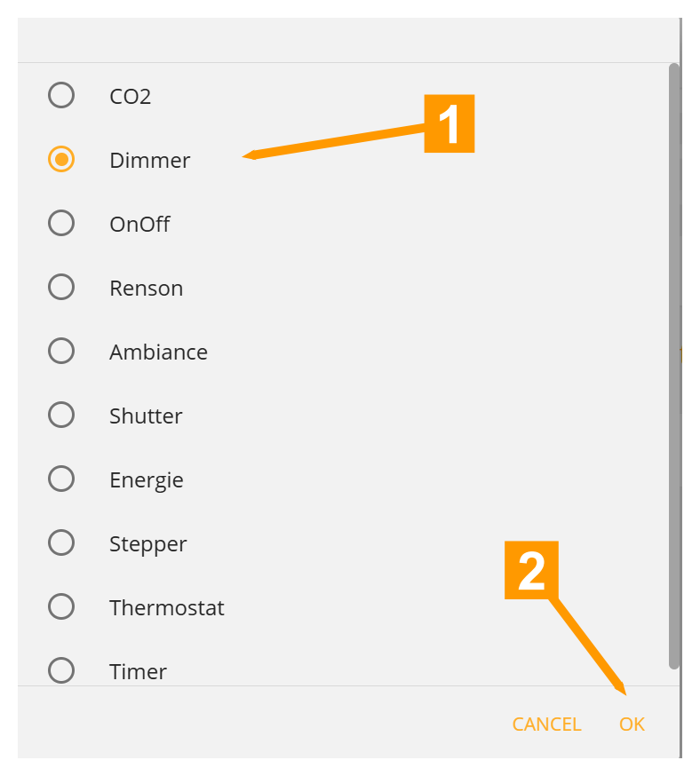Choose the Timer radio button
Image resolution: width=700 pixels, height=776 pixels.
pos(61,669)
